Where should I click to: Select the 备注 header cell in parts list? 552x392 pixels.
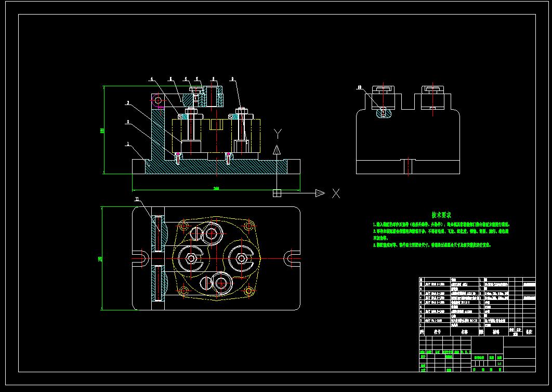[529, 332]
